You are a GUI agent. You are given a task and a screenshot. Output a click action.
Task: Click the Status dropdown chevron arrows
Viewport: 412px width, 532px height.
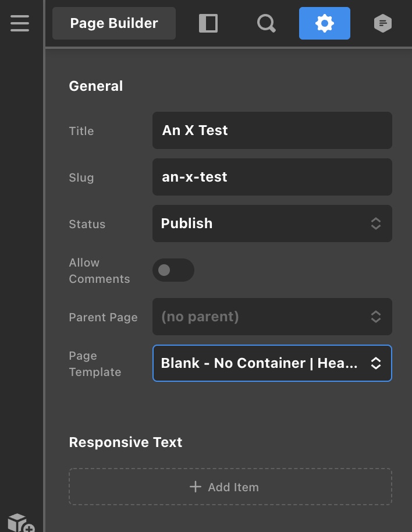(x=376, y=224)
